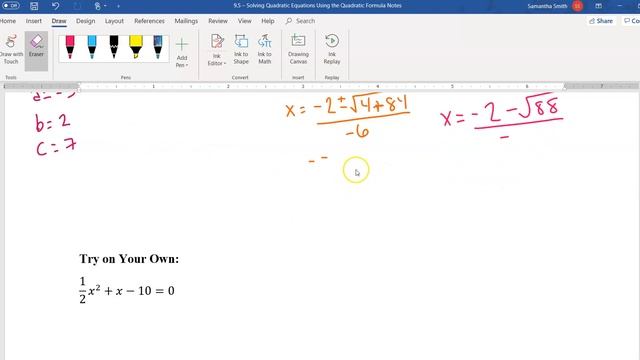Switch to the Home tab
This screenshot has height=360, width=640.
coord(8,21)
